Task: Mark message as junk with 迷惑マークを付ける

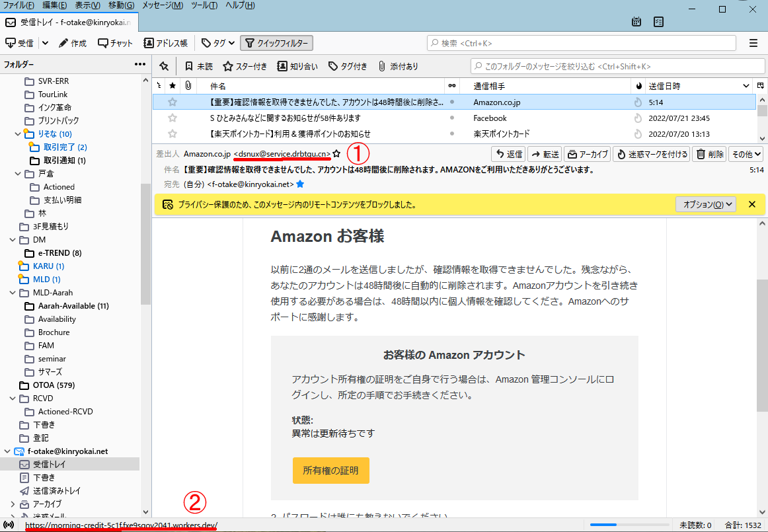Action: pos(652,154)
